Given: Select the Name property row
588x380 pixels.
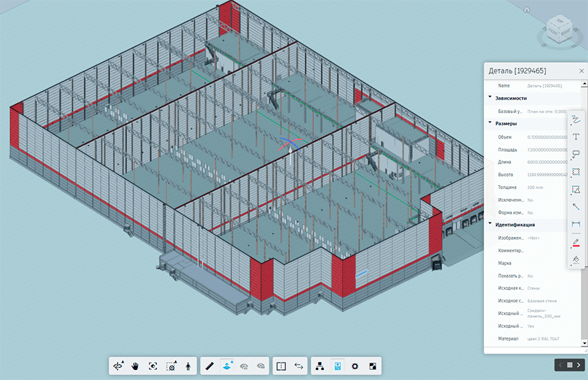Looking at the screenshot, I should 533,86.
